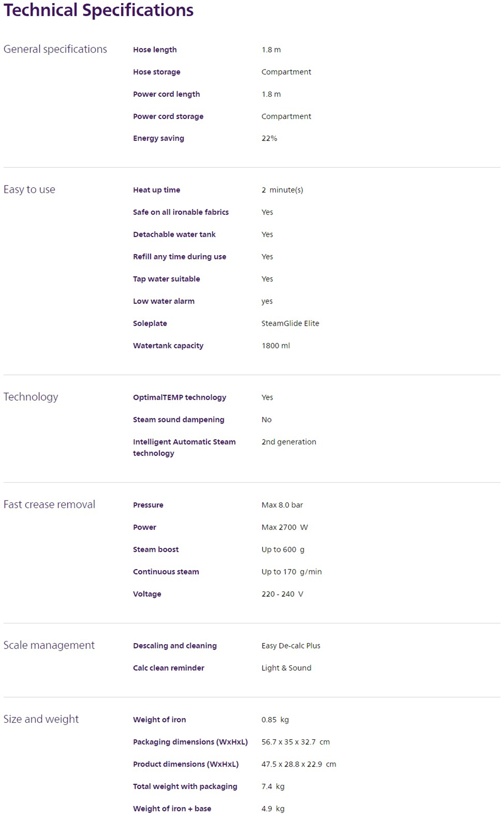Click the General specifications section title
Image resolution: width=504 pixels, height=818 pixels.
[x=55, y=49]
